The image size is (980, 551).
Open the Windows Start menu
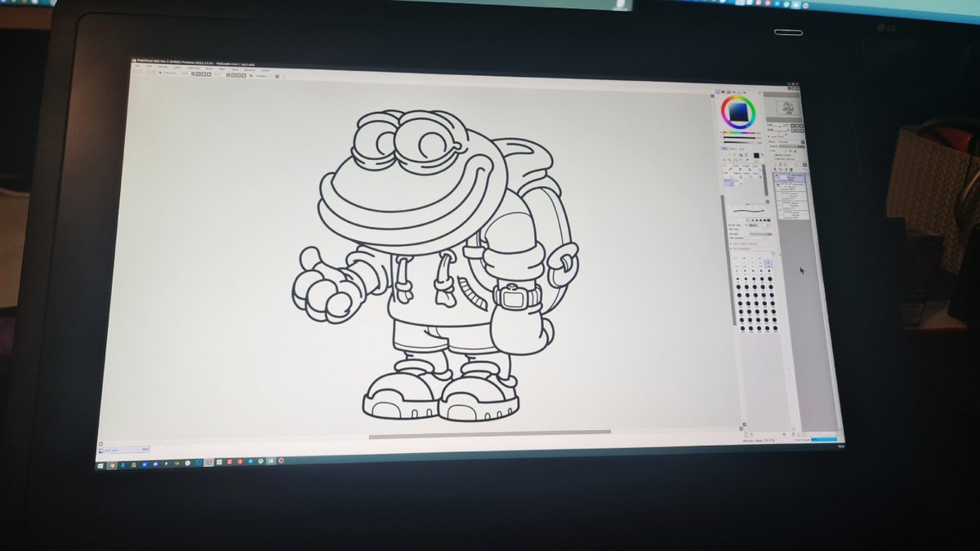pyautogui.click(x=100, y=465)
